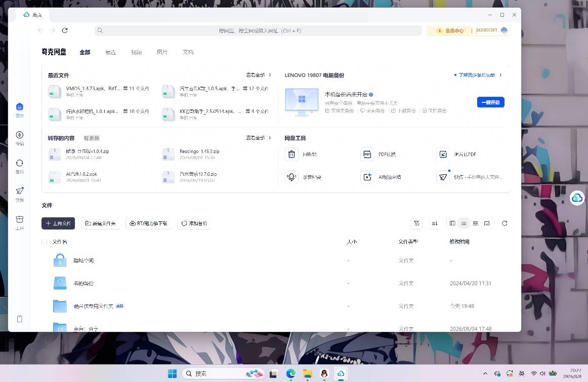The height and width of the screenshot is (382, 588).
Task: Open the 快传 phone-to-PC transfer tool icon
Action: [443, 177]
